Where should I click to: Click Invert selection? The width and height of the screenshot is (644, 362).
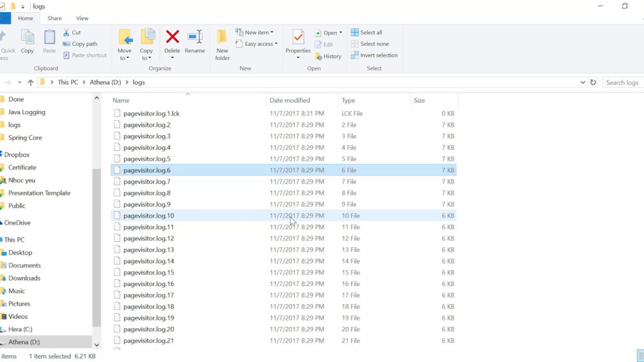pos(374,55)
